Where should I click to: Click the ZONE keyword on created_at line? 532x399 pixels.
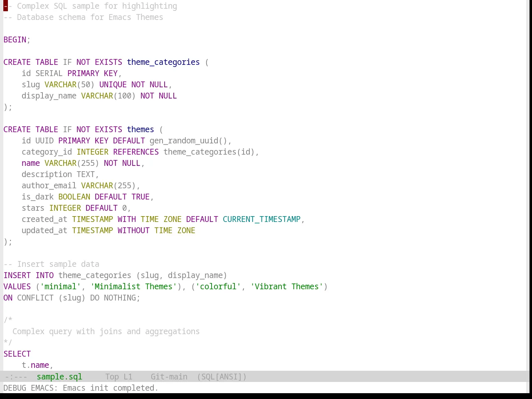coord(172,219)
